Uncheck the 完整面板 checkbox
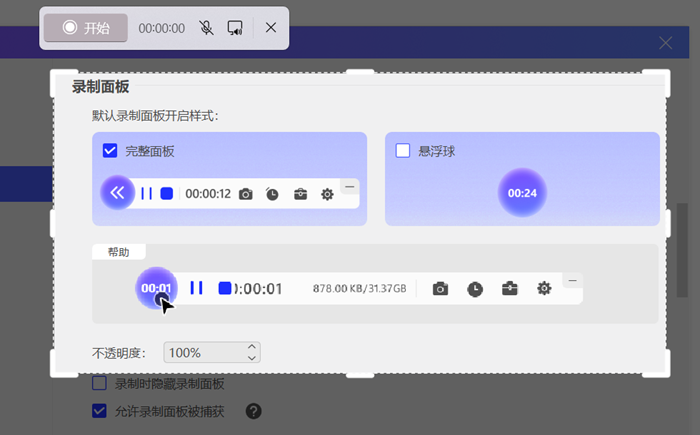This screenshot has height=435, width=700. (x=110, y=151)
